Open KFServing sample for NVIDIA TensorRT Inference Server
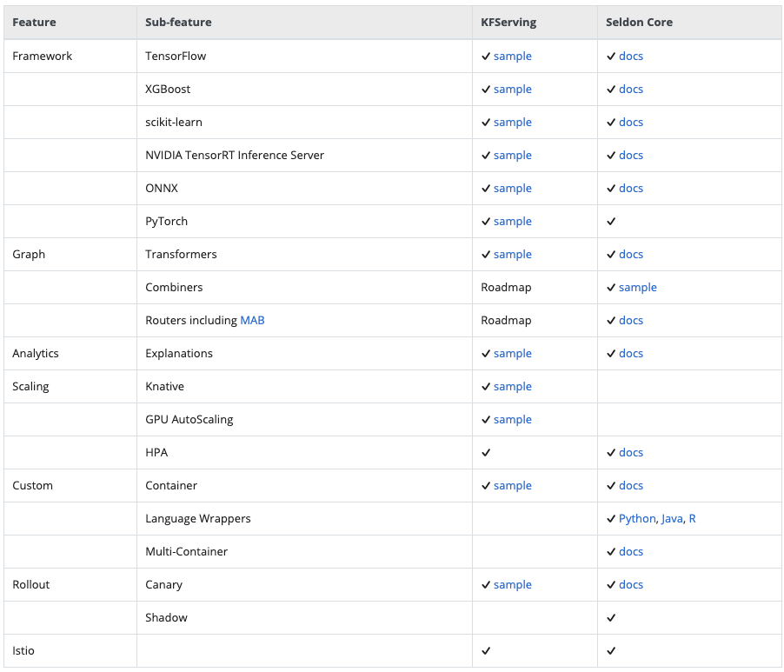Screen dimensions: 784x672 (512, 155)
